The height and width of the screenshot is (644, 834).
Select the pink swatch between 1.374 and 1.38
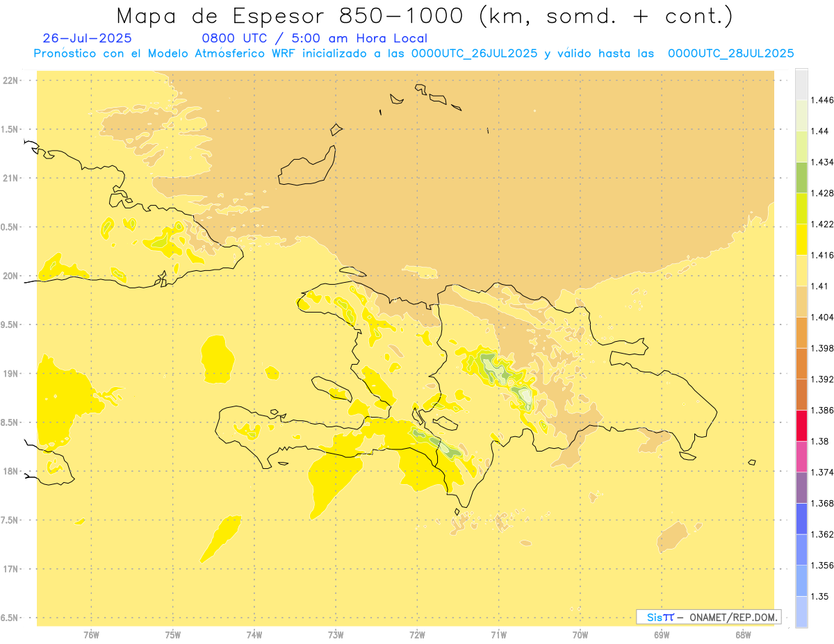(x=801, y=456)
